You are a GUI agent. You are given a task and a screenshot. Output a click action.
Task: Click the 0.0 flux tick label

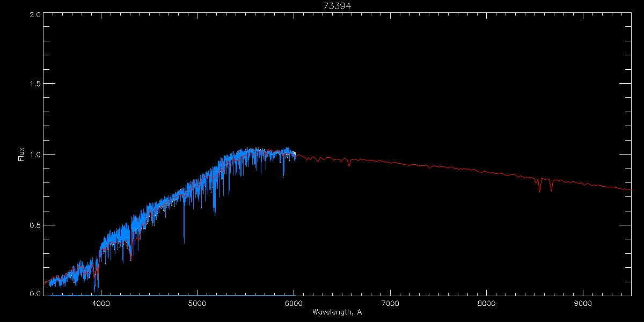(x=35, y=294)
